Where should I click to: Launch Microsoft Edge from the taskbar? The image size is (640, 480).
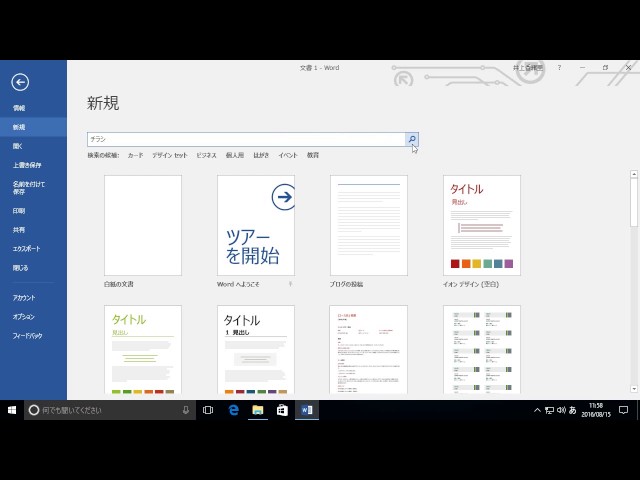[x=233, y=410]
